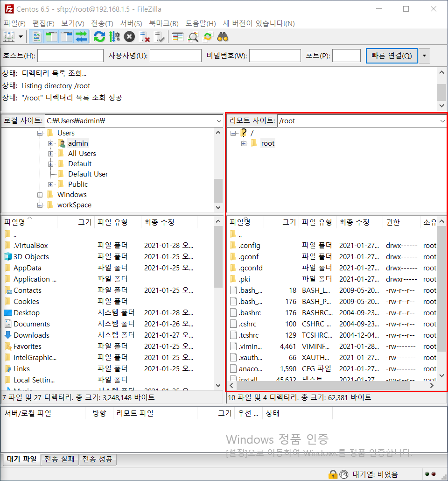
Task: Open the directory listing filters icon
Action: pos(177,37)
